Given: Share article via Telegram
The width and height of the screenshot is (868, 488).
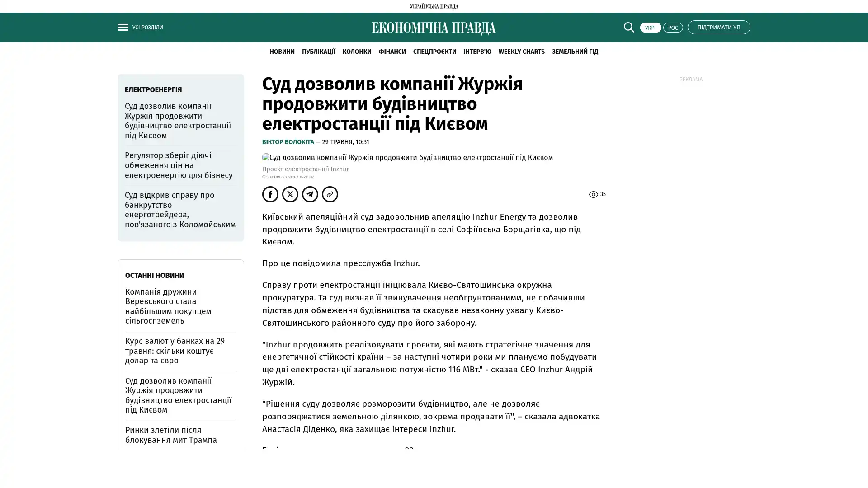Looking at the screenshot, I should pyautogui.click(x=310, y=194).
